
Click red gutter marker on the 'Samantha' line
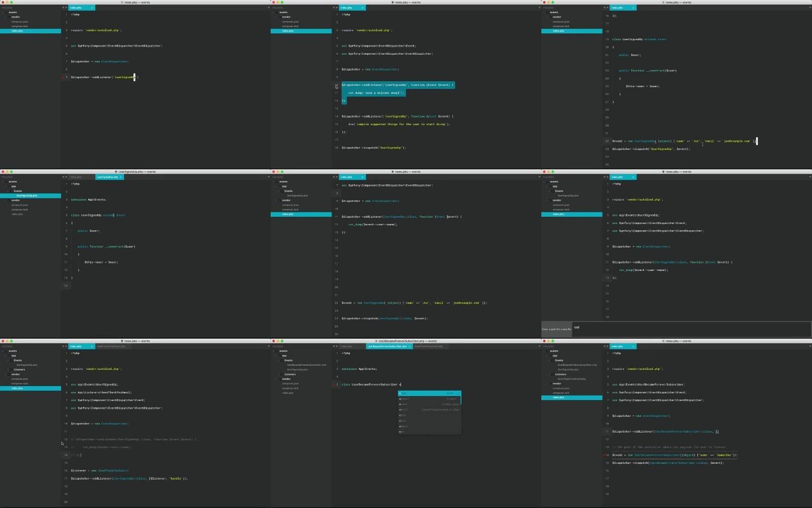604,455
